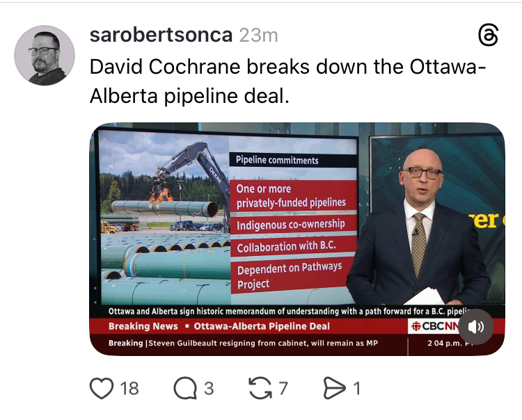The height and width of the screenshot is (420, 522).
Task: Open the Threads logo icon
Action: click(488, 35)
